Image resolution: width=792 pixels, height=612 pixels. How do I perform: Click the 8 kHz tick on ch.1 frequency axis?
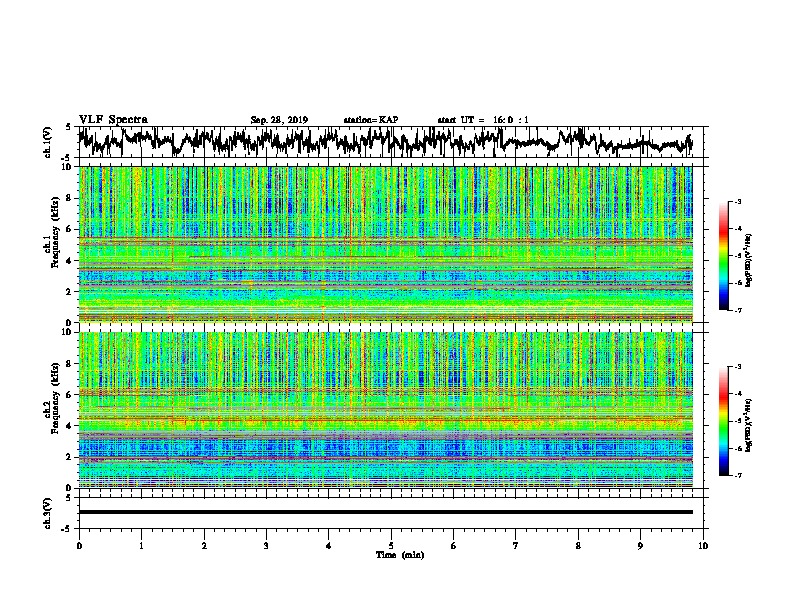coord(69,198)
